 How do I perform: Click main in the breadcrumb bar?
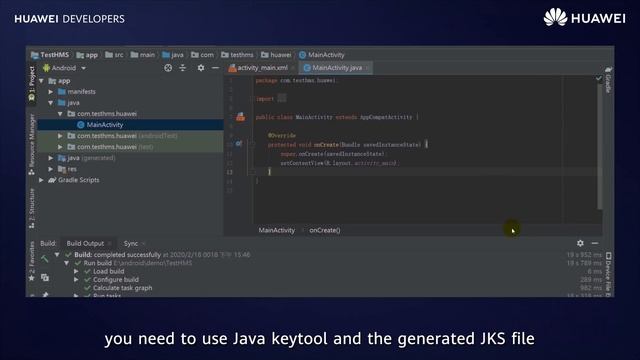[x=143, y=55]
